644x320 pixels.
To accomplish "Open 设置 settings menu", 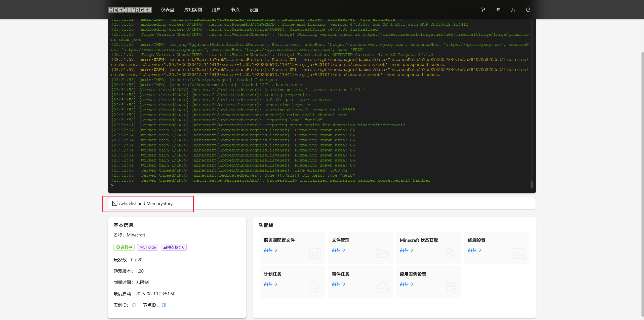I will tap(254, 10).
